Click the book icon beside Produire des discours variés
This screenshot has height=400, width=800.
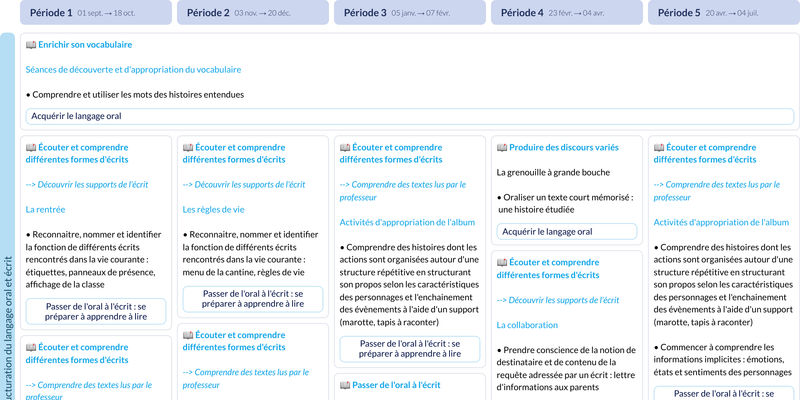click(x=502, y=147)
